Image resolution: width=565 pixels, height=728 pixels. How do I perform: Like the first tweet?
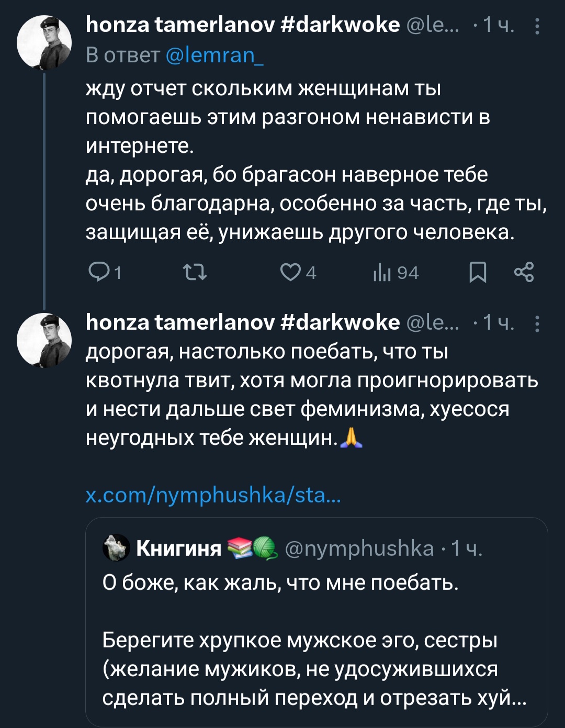click(291, 272)
